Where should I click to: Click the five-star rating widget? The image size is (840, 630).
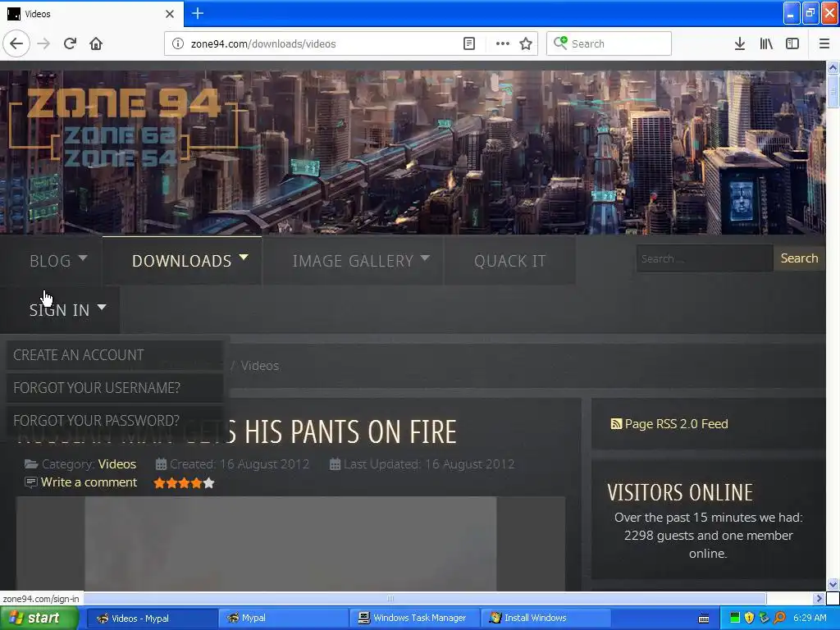tap(184, 483)
